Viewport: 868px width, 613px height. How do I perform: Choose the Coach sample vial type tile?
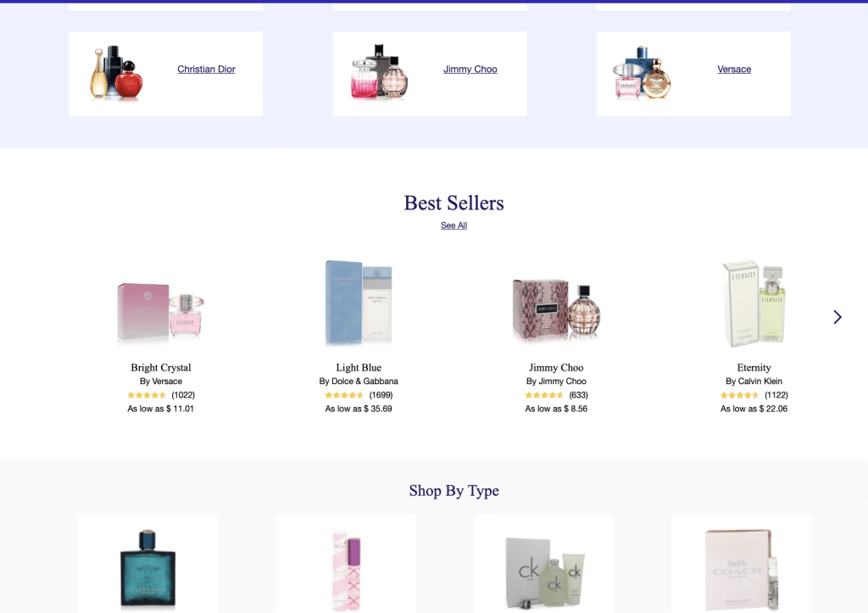pos(741,565)
